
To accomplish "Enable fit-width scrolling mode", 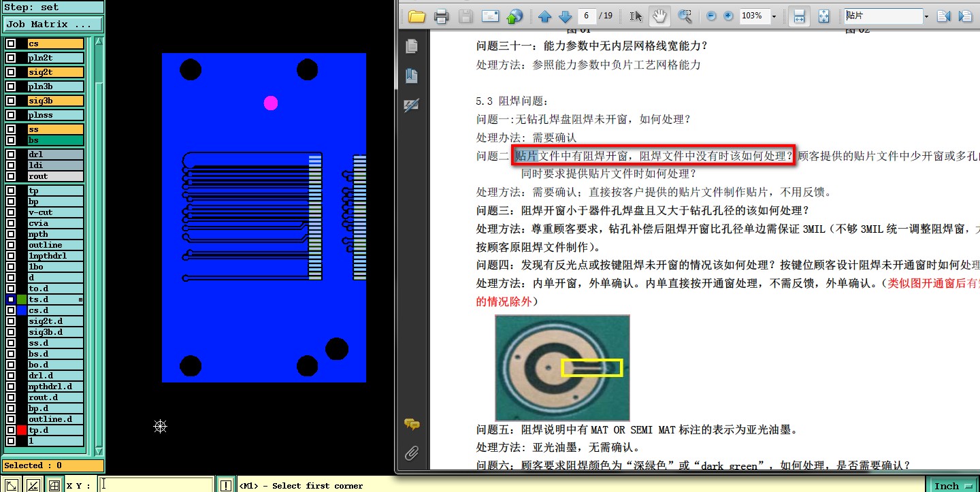I will [x=800, y=16].
